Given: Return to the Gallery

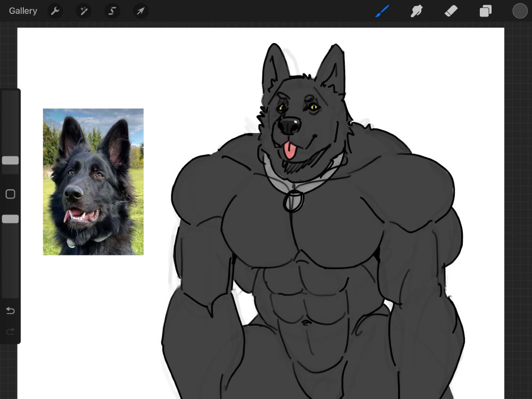Looking at the screenshot, I should (x=23, y=11).
